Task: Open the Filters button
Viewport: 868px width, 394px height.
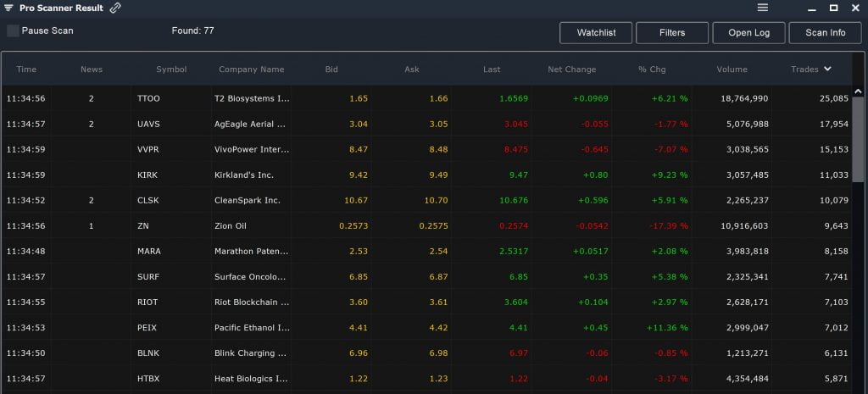Action: [672, 33]
